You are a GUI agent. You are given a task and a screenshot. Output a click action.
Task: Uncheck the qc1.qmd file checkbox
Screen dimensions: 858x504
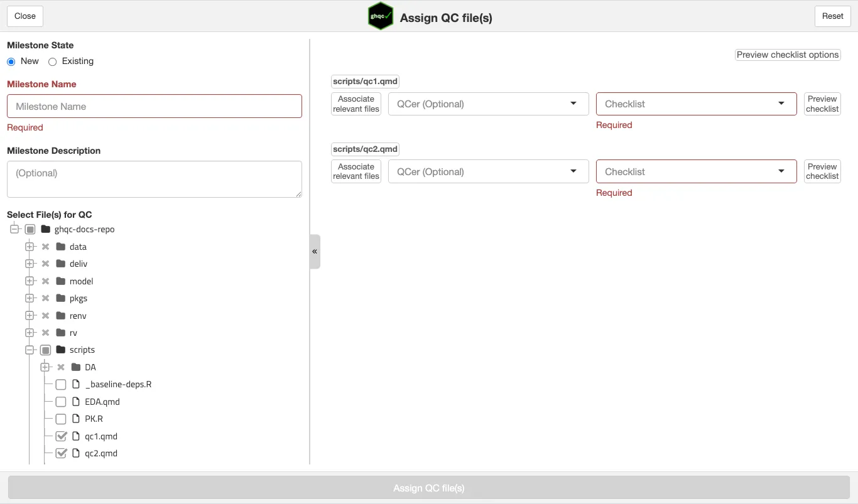point(61,436)
